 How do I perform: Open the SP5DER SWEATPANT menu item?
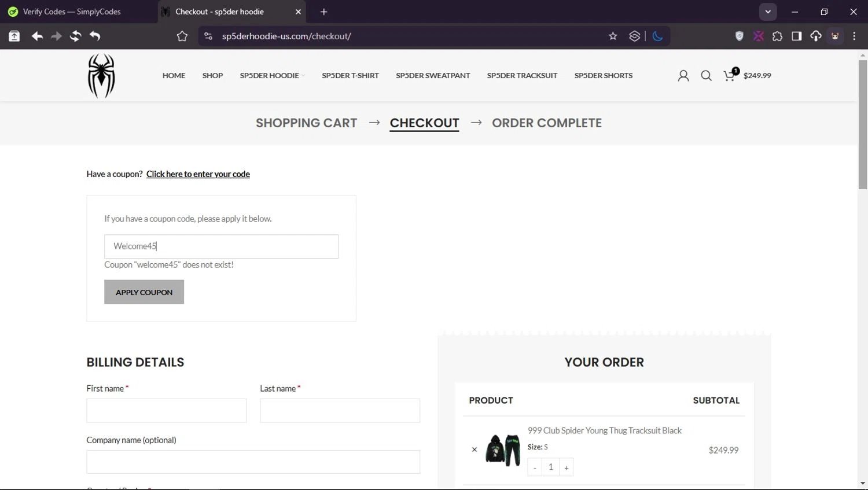(433, 76)
